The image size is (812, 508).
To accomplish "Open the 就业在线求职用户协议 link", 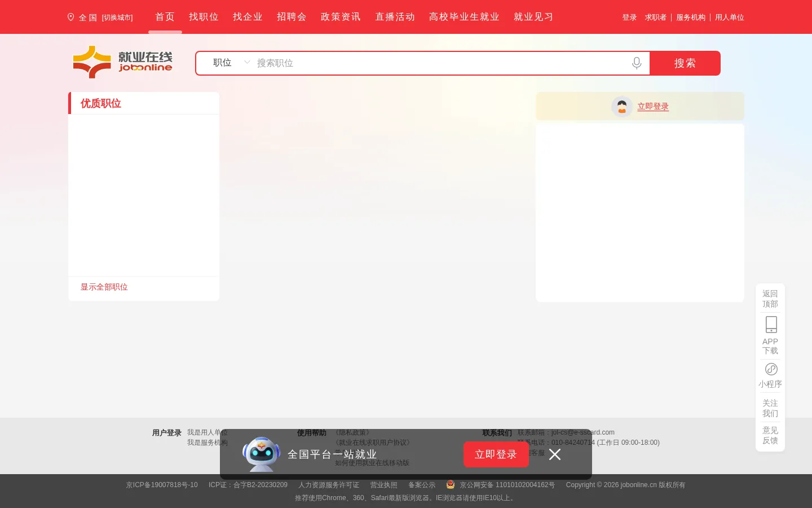I will coord(373,443).
